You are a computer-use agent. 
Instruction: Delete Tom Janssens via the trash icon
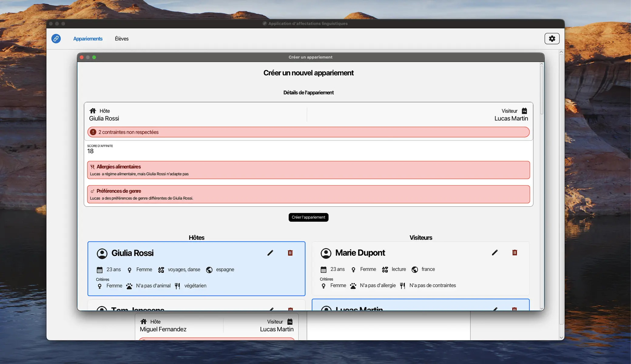[x=290, y=309]
